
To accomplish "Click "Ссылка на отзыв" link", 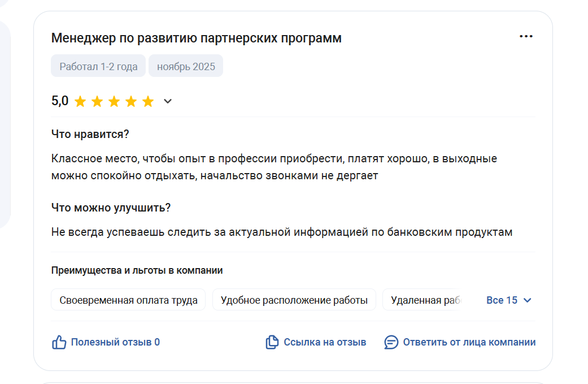I will [325, 342].
